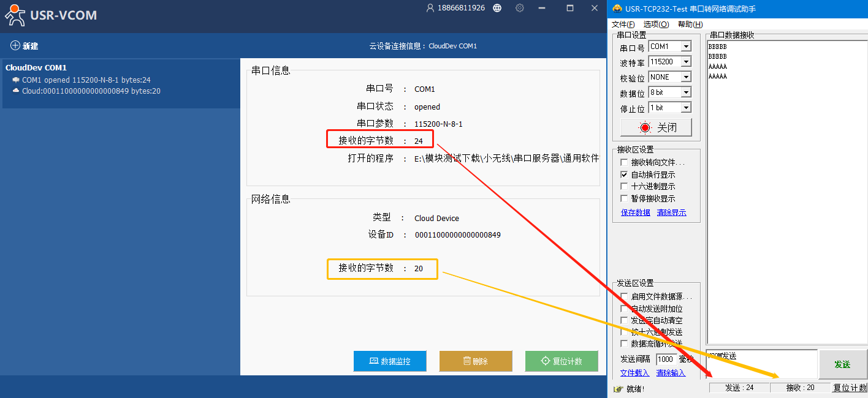The width and height of the screenshot is (868, 398).
Task: Enable 十六进制显示 checkbox
Action: (624, 186)
